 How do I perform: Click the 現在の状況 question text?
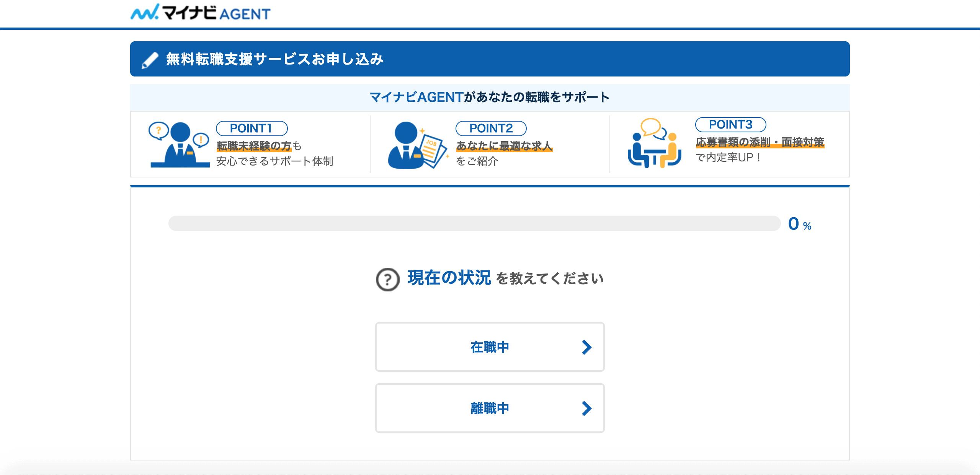[x=449, y=278]
